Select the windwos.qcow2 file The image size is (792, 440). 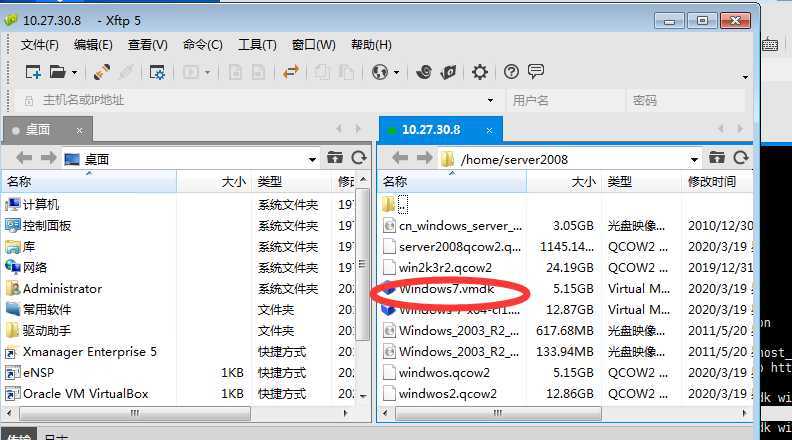(x=436, y=373)
